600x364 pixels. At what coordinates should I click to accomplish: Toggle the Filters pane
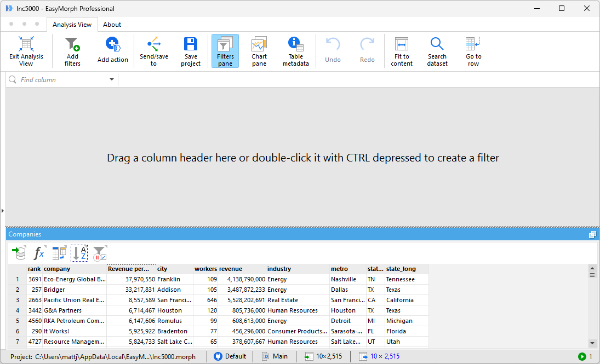(225, 51)
